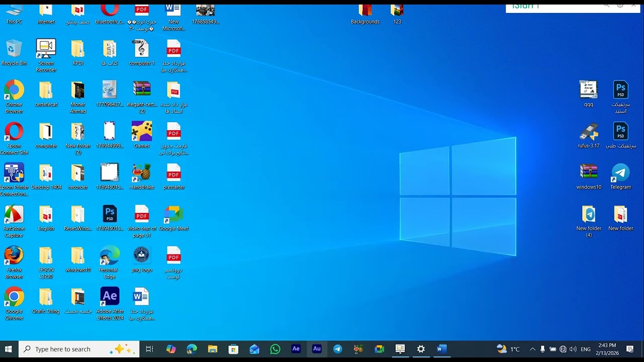
Task: Open File Explorer from the taskbar
Action: click(x=213, y=349)
